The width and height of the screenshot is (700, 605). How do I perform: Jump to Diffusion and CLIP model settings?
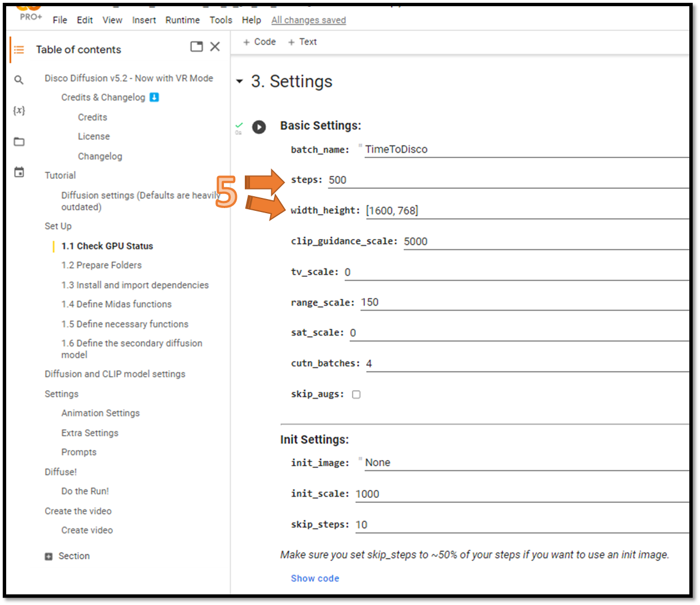(x=115, y=374)
